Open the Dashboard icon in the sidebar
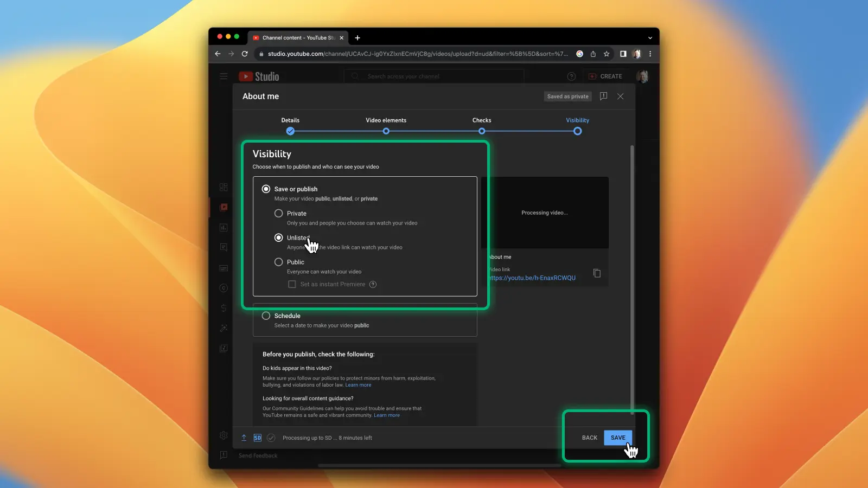The width and height of the screenshot is (868, 488). 224,187
